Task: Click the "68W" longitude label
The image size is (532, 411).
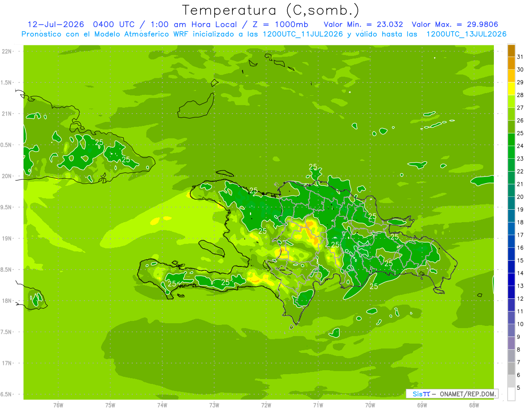Action: click(474, 405)
